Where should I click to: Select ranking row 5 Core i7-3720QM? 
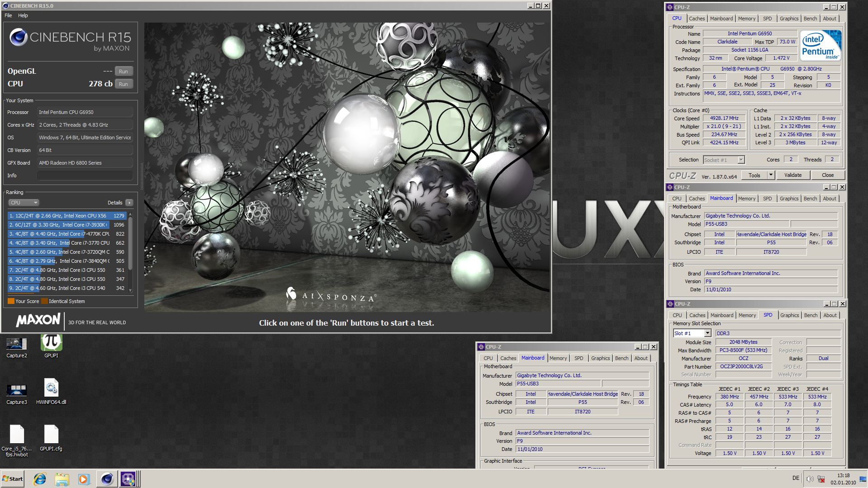coord(67,252)
